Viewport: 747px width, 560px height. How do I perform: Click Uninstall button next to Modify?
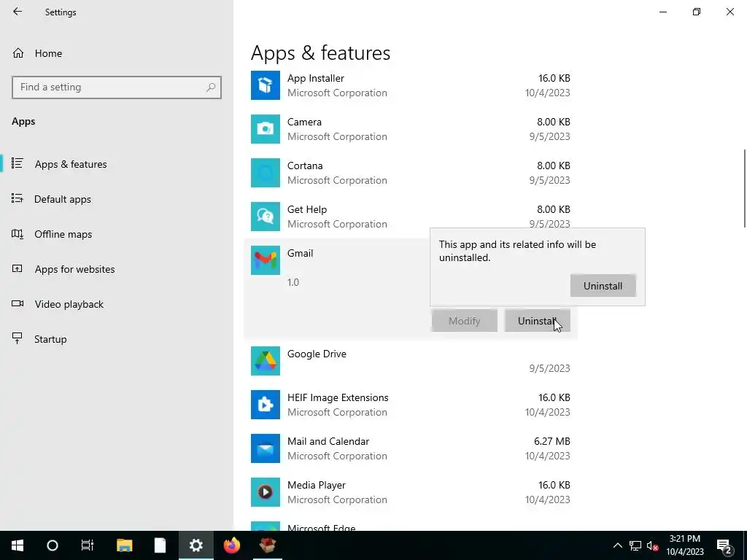538,321
